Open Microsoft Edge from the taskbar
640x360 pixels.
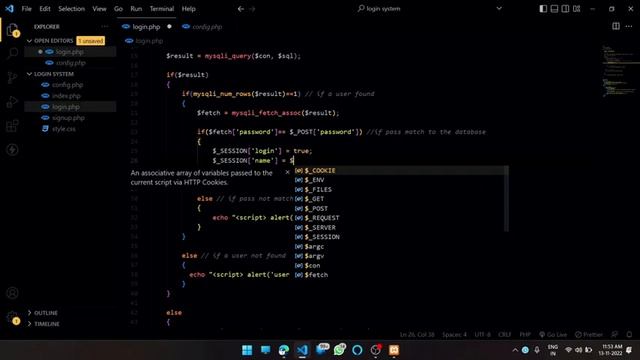pyautogui.click(x=284, y=350)
